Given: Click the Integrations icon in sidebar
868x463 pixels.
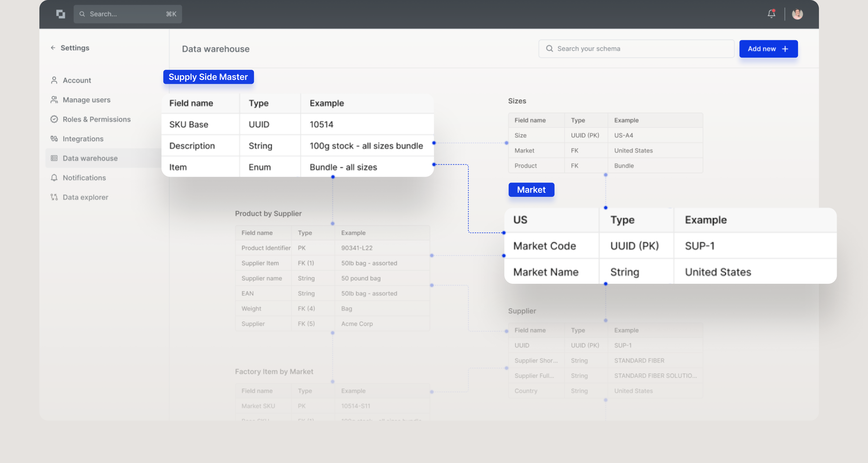Looking at the screenshot, I should coord(54,139).
